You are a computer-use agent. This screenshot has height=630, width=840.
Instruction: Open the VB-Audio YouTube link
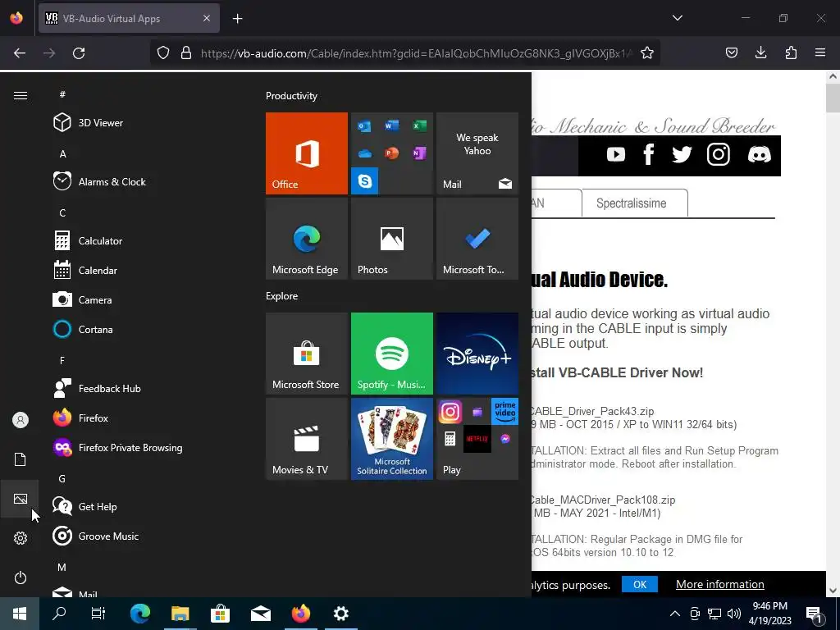coord(616,155)
